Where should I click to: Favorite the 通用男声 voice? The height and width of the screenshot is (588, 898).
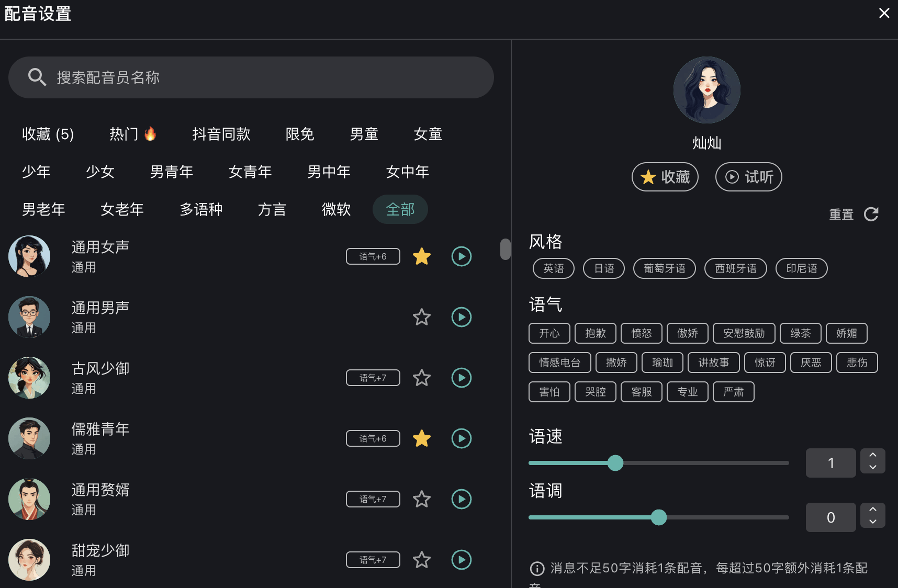pos(421,317)
